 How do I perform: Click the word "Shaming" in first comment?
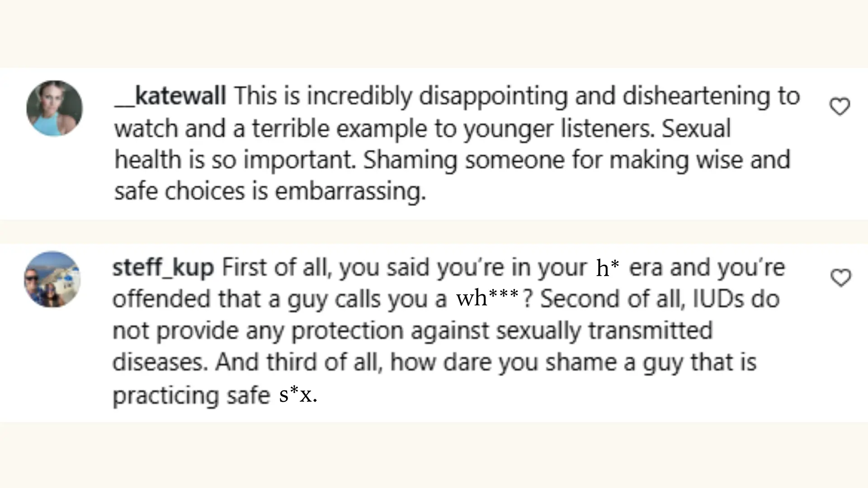(410, 160)
